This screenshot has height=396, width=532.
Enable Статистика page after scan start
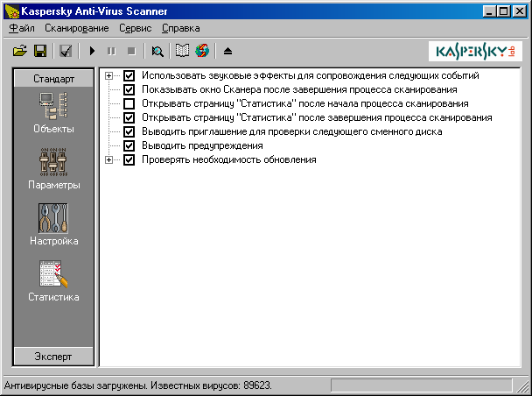click(x=129, y=103)
